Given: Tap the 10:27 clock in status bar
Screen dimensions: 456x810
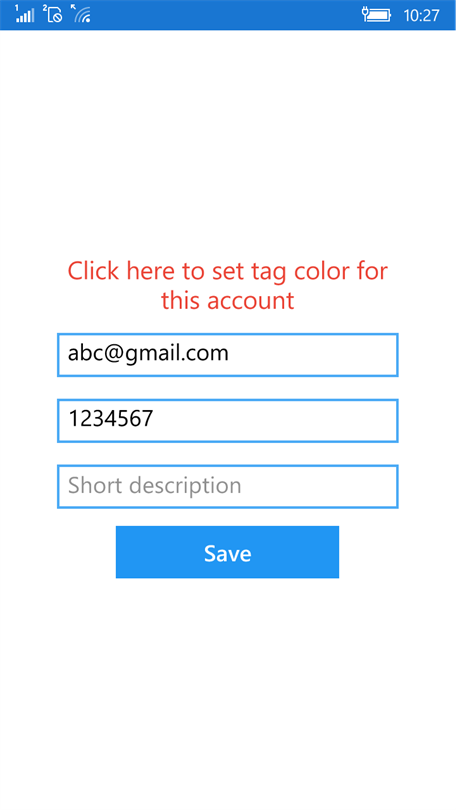Looking at the screenshot, I should [421, 15].
